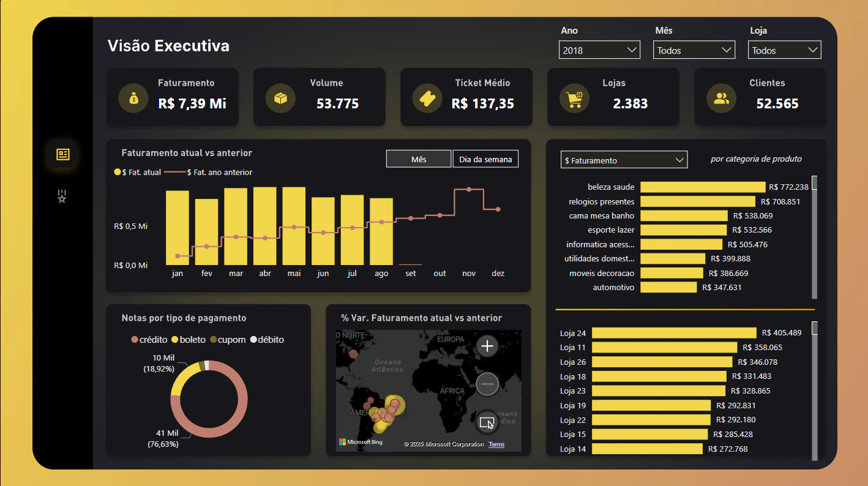Open the report page icon in sidebar

point(62,154)
